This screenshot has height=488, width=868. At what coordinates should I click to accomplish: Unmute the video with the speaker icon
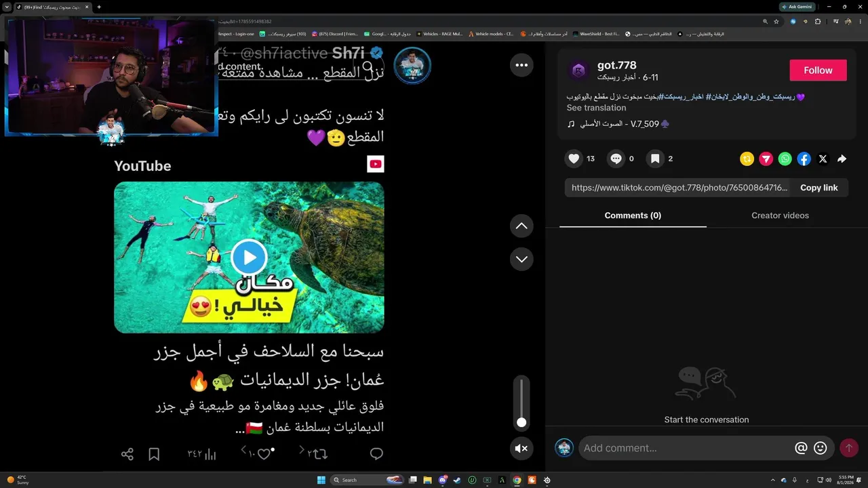click(x=521, y=448)
